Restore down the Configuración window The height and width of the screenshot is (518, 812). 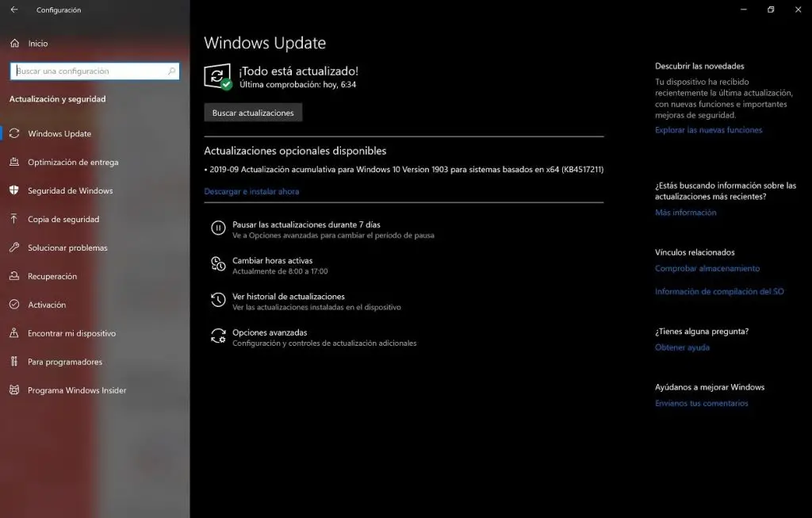coord(771,10)
